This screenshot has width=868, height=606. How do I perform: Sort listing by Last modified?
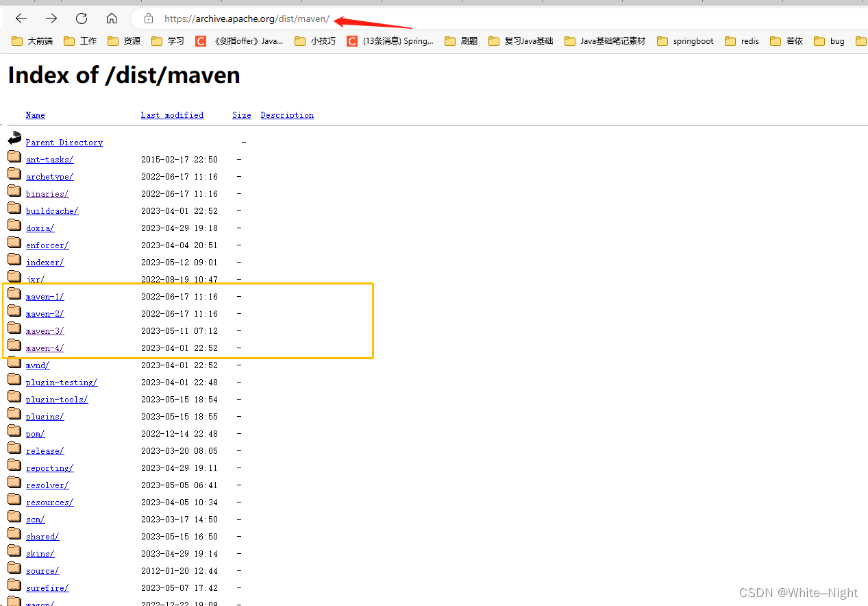point(172,114)
